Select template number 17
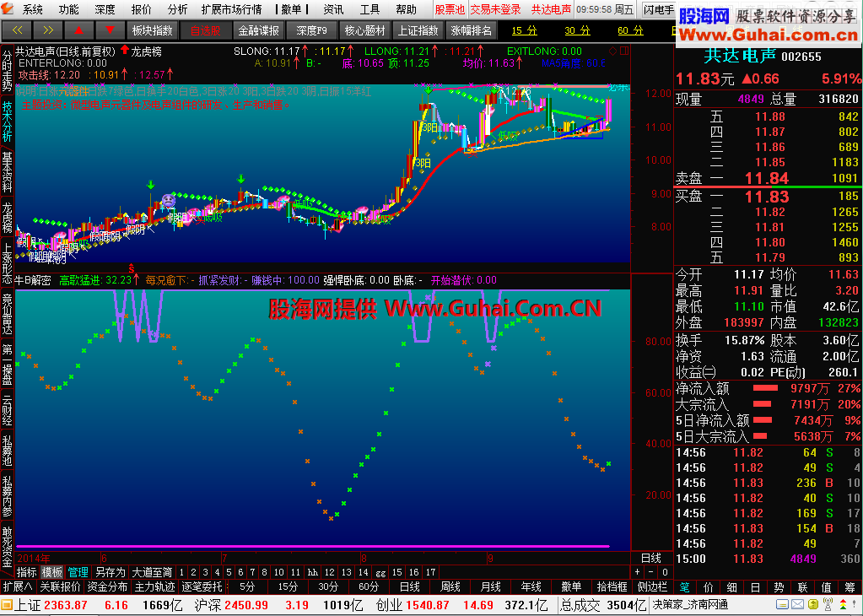The image size is (863, 616). click(431, 572)
